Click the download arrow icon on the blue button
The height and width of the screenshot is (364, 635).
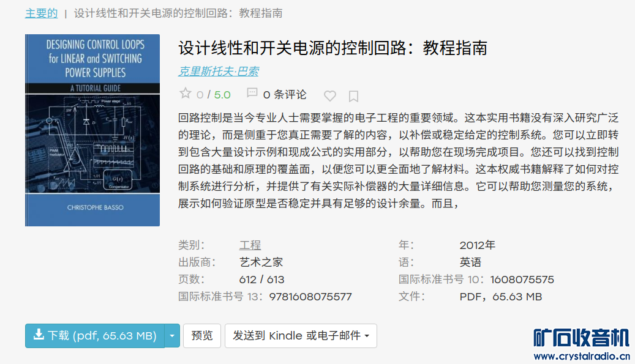point(39,335)
